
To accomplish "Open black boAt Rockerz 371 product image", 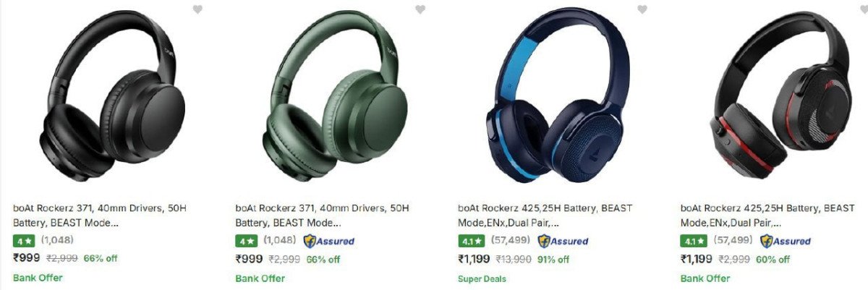I will [99, 96].
